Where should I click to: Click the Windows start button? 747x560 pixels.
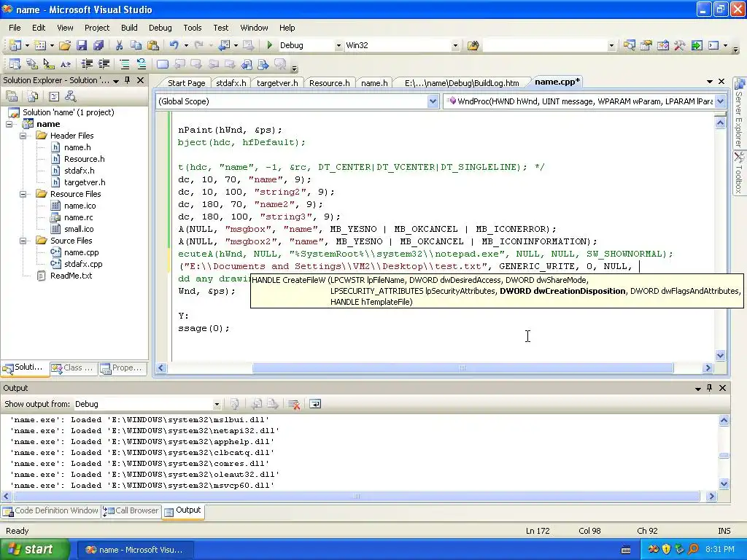tap(35, 550)
